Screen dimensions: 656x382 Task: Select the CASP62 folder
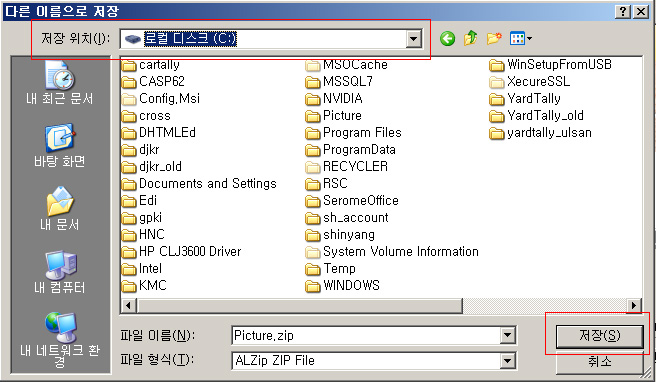(153, 81)
